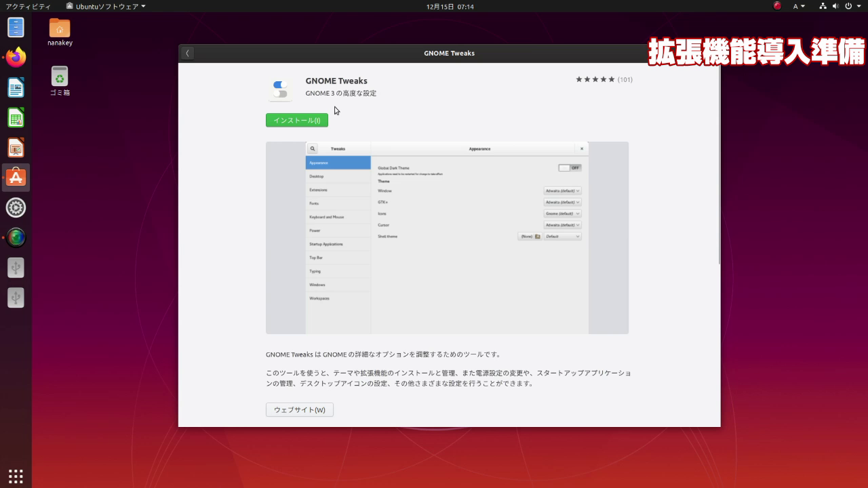Viewport: 868px width, 488px height.
Task: Click the green globe app icon in dock
Action: (16, 237)
